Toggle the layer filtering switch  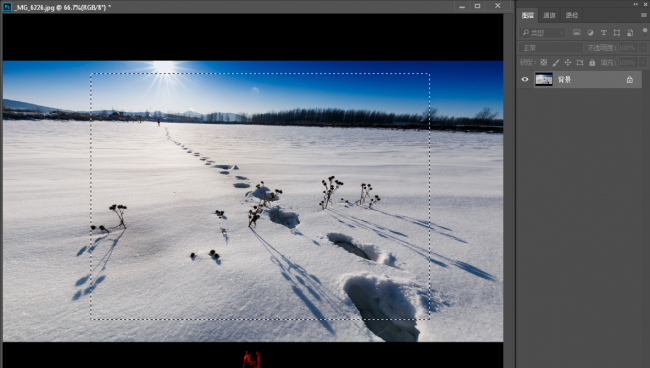(645, 31)
